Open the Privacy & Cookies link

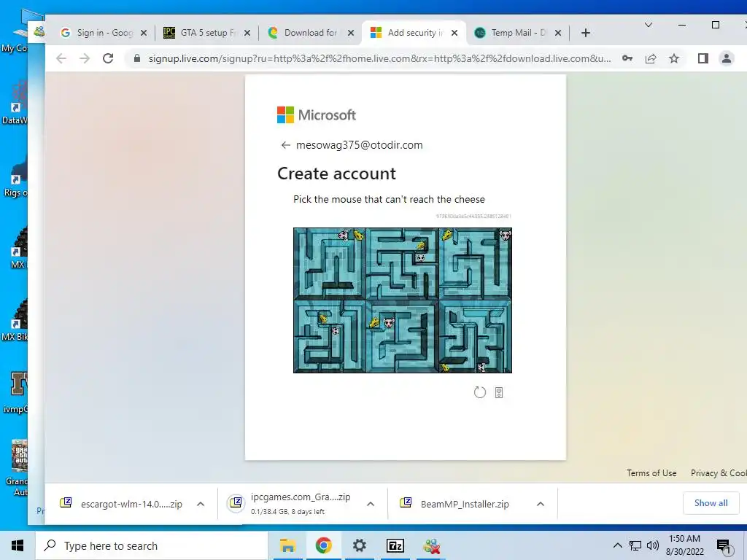click(719, 472)
